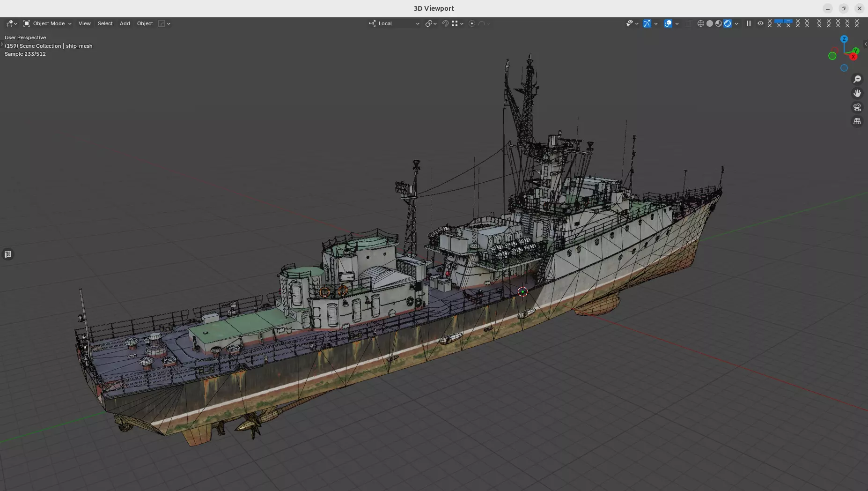
Task: Switch to wireframe viewport shading
Action: click(x=701, y=23)
